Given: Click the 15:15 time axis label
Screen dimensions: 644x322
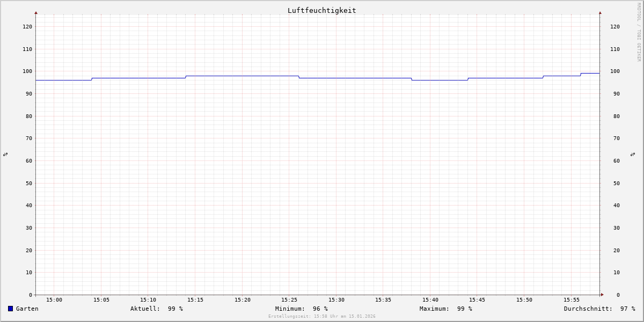Looking at the screenshot, I should click(x=195, y=299).
